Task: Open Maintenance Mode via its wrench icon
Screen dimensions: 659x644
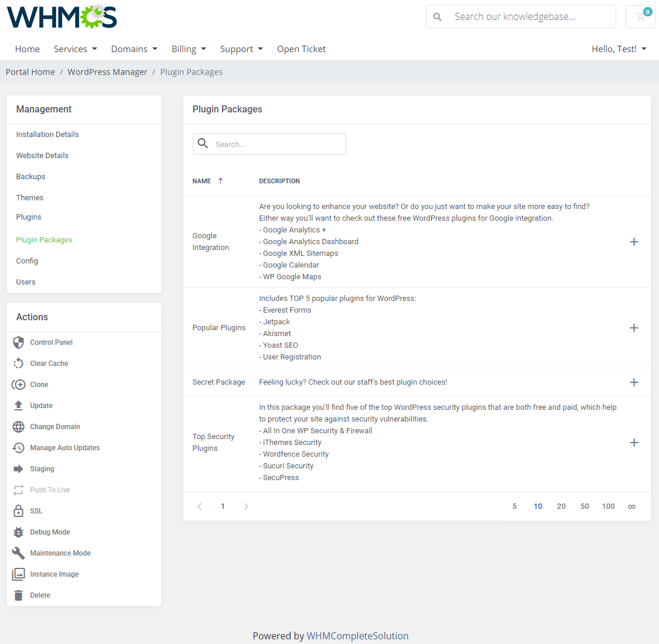Action: click(x=19, y=553)
